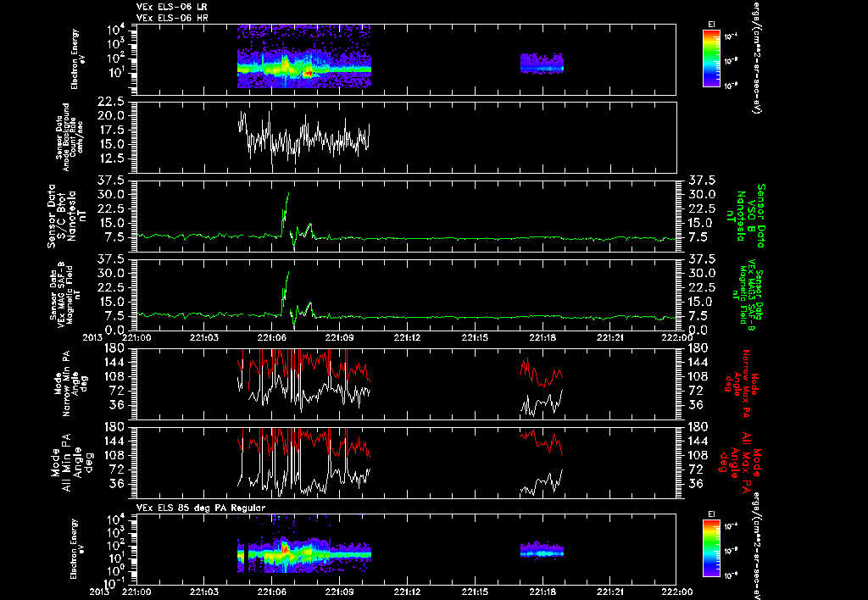Viewport: 868px width, 600px height.
Task: Click the "El" label above the top color bar
Action: tap(711, 25)
